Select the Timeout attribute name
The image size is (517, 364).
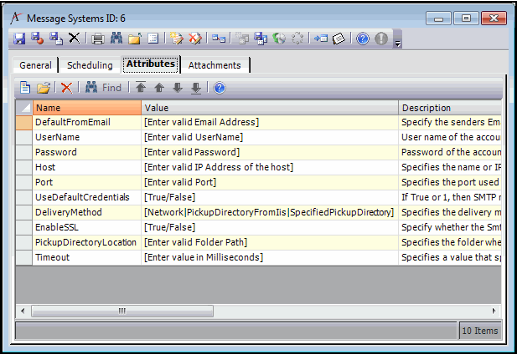(87, 258)
